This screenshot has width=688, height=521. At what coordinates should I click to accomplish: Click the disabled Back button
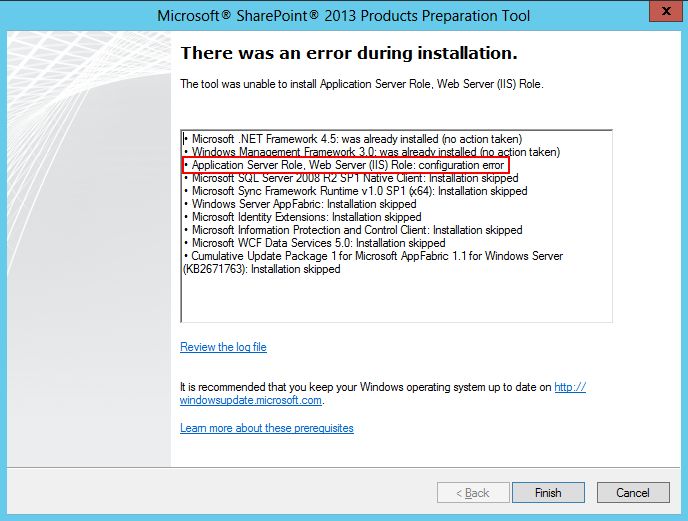tap(473, 492)
